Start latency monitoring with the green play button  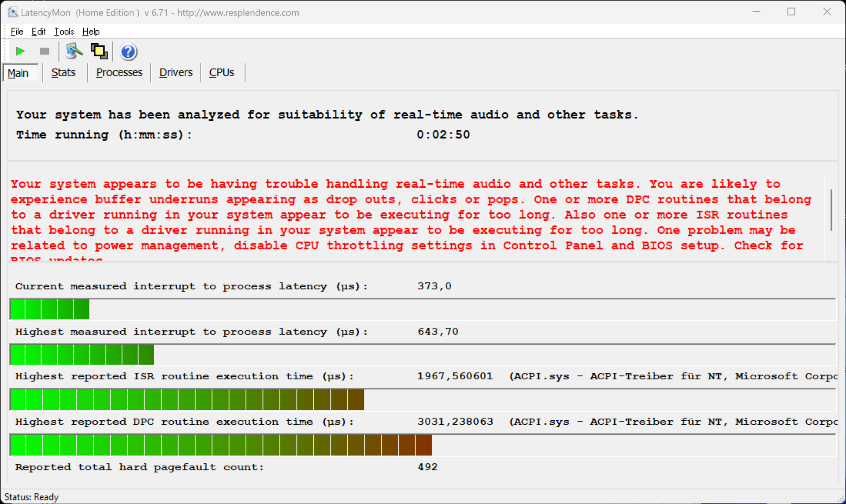coord(20,51)
